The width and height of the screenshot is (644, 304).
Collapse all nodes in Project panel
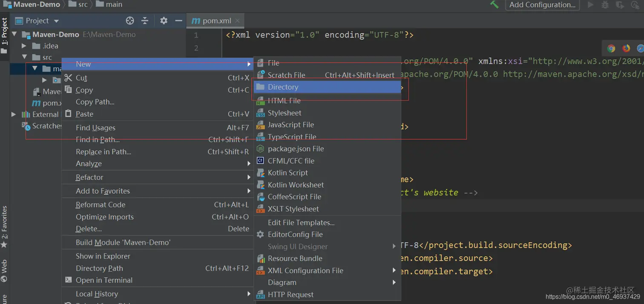(x=145, y=20)
